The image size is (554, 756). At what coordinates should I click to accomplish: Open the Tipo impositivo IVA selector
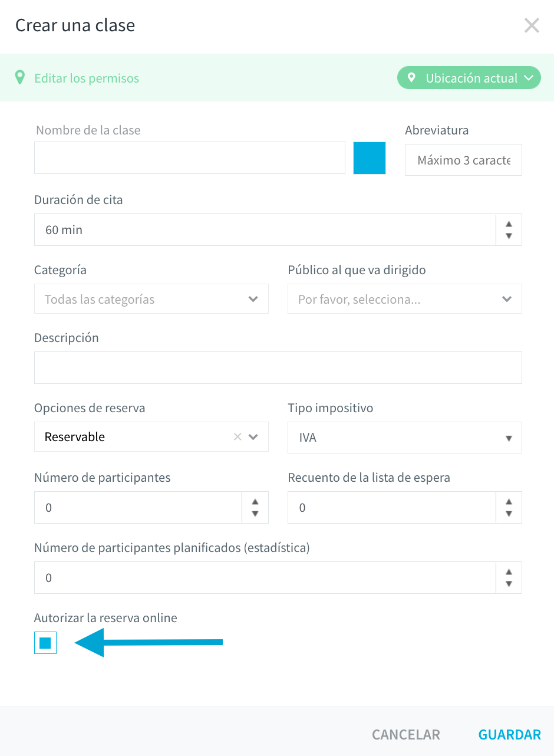[405, 438]
